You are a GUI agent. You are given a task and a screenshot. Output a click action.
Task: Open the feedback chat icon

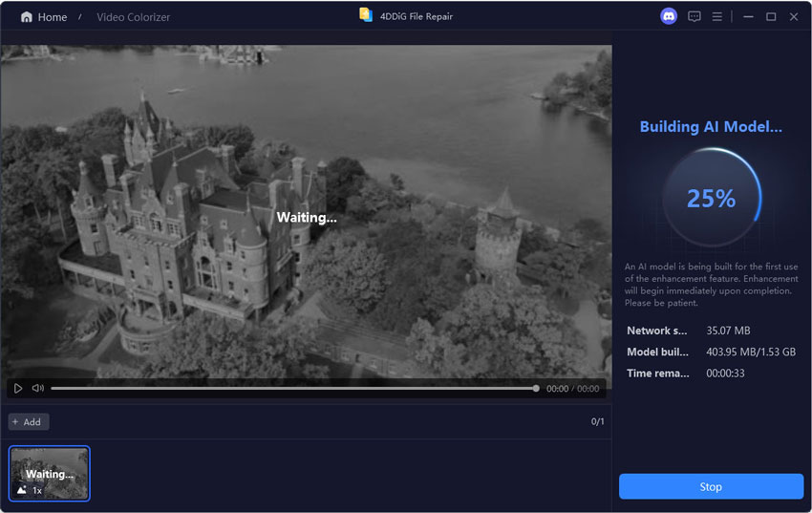point(694,16)
